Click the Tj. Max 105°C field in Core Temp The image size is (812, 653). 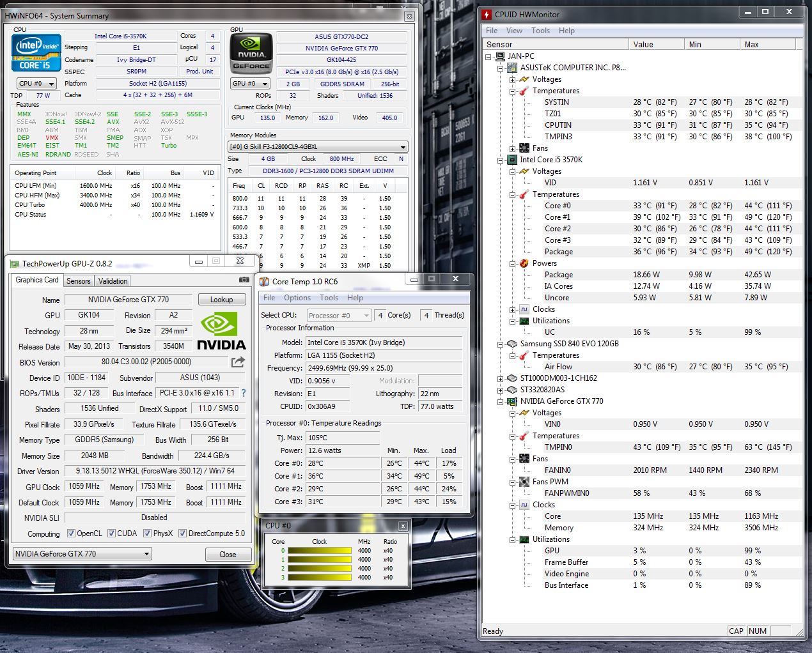343,438
